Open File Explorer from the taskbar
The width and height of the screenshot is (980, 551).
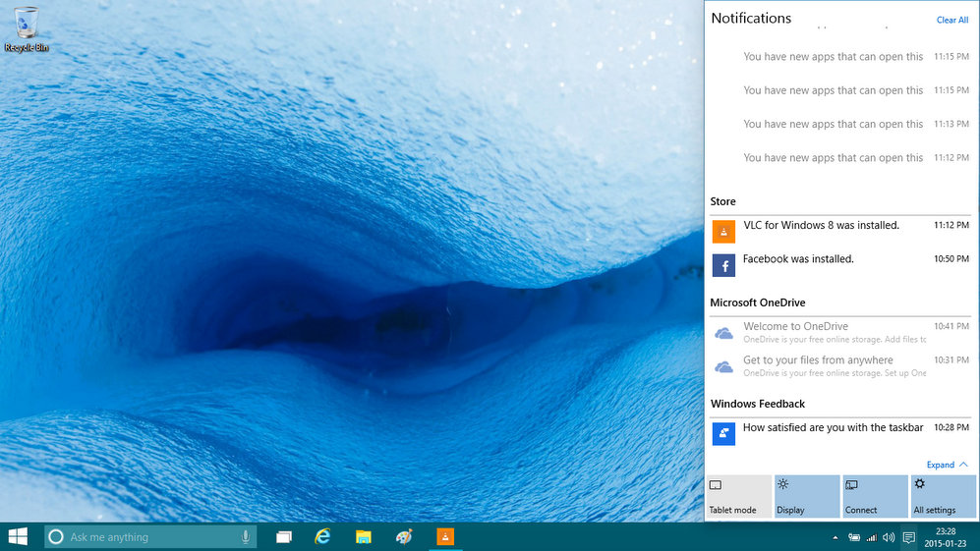pos(363,536)
